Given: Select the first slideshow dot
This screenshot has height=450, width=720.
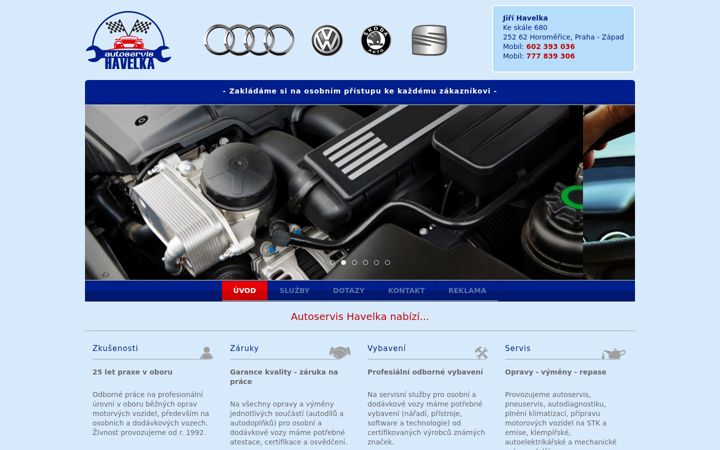Looking at the screenshot, I should 332,263.
